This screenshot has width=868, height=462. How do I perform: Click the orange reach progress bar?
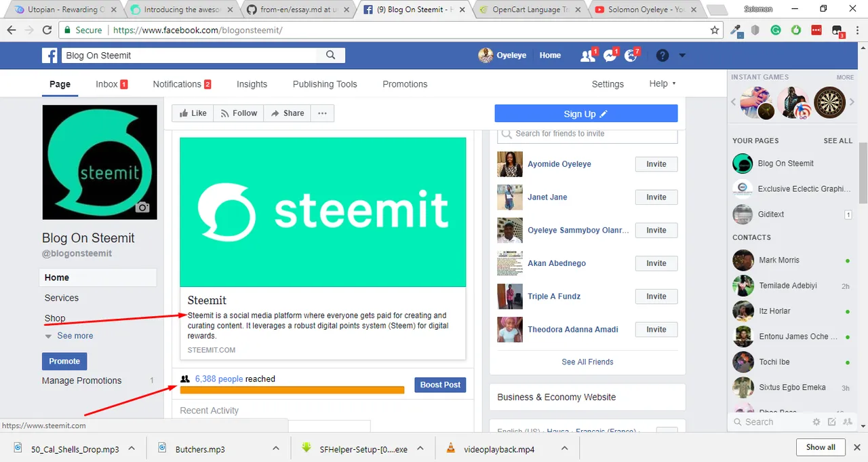(x=292, y=390)
